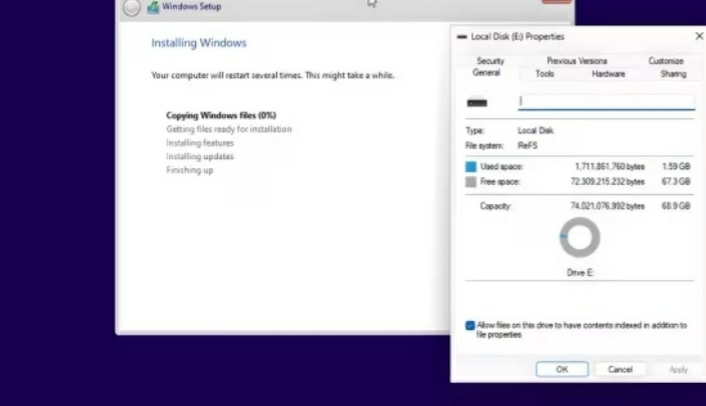Click the Cancel button
The width and height of the screenshot is (706, 406).
pos(620,369)
